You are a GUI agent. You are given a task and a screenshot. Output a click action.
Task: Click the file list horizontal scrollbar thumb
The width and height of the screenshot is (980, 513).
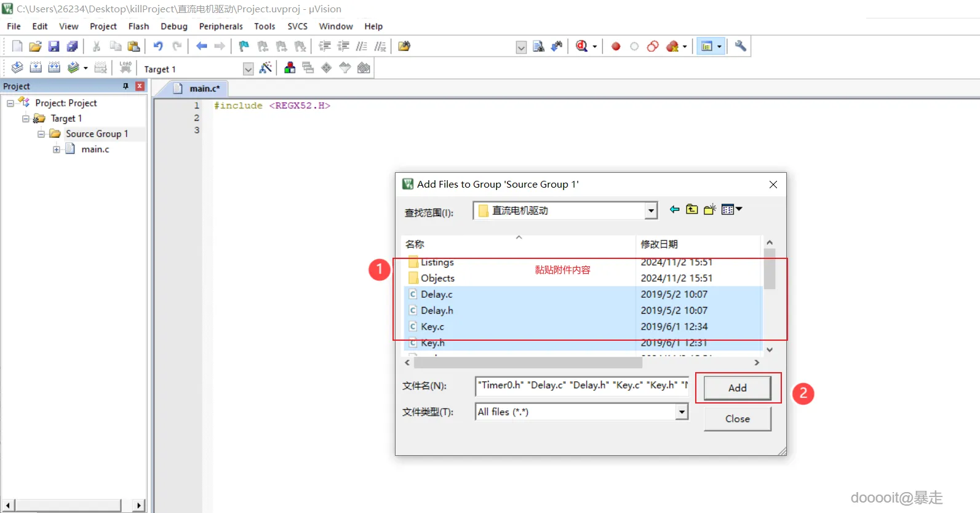coord(527,363)
